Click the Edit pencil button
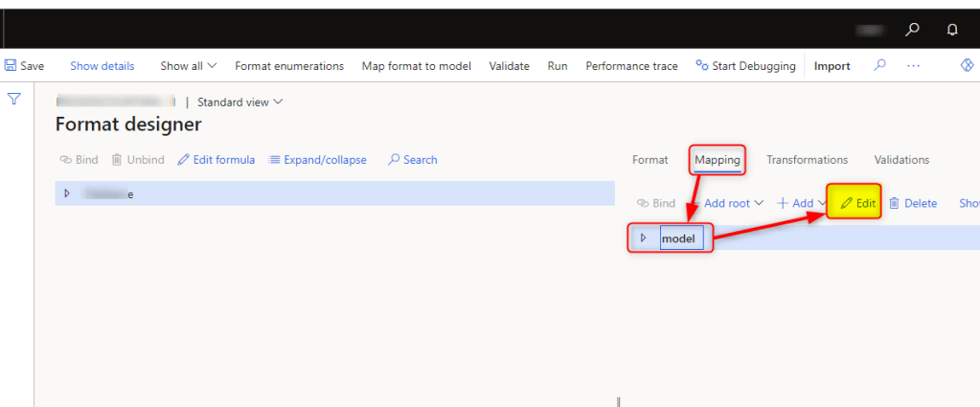The image size is (980, 407). tap(857, 203)
